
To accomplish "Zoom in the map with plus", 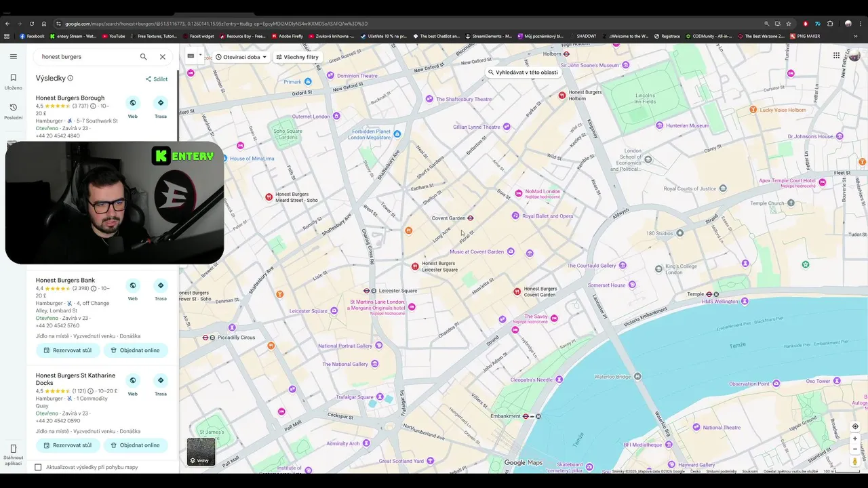I will [855, 439].
